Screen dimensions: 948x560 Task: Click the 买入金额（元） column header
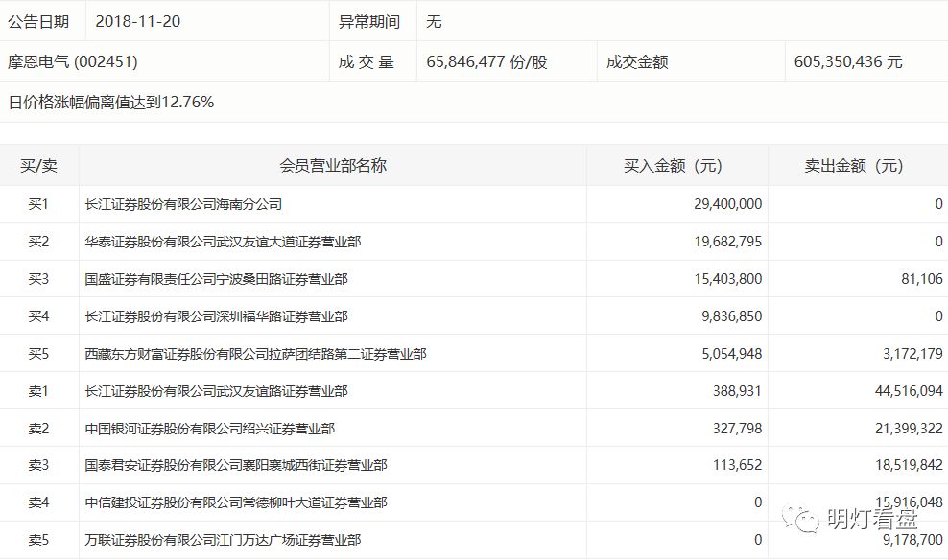(673, 166)
